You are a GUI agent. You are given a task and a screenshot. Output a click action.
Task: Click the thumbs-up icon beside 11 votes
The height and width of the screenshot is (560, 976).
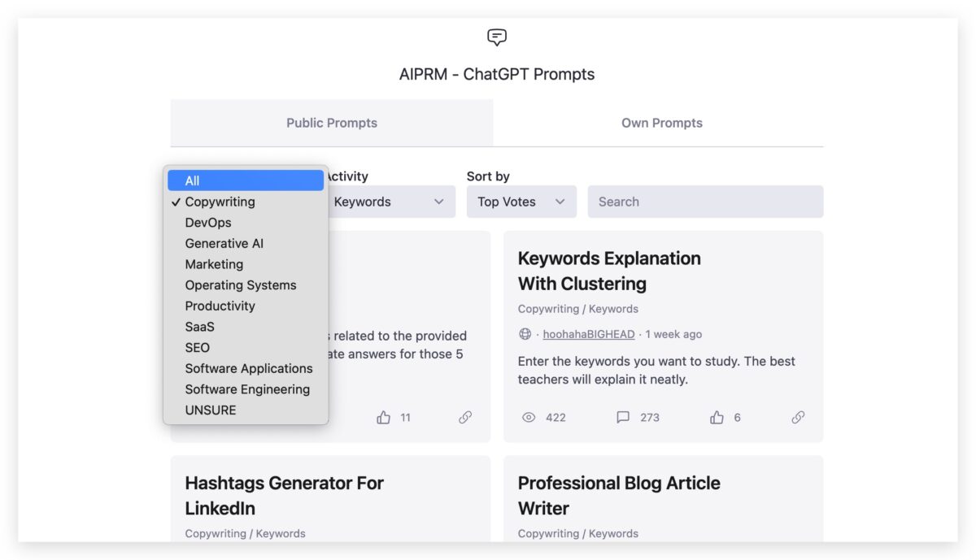(x=384, y=417)
